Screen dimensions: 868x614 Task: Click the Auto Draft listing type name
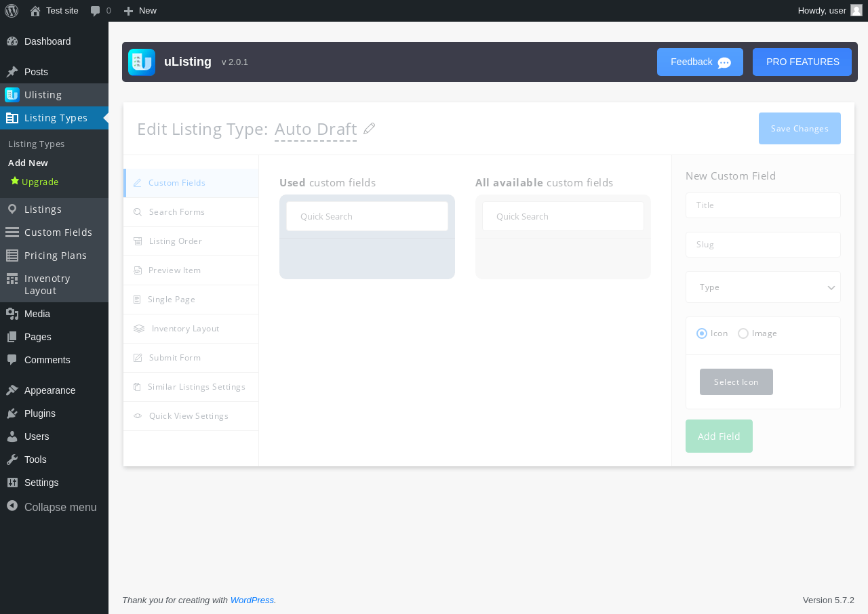click(x=316, y=129)
